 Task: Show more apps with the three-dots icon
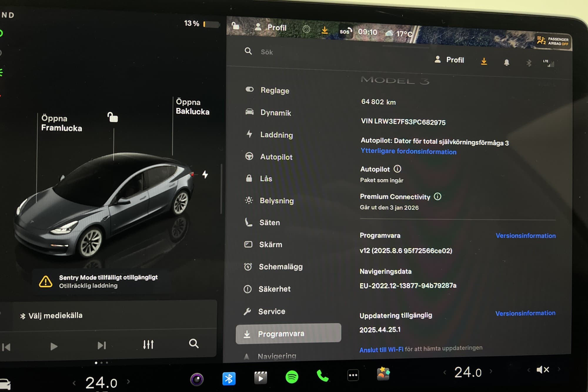click(353, 375)
